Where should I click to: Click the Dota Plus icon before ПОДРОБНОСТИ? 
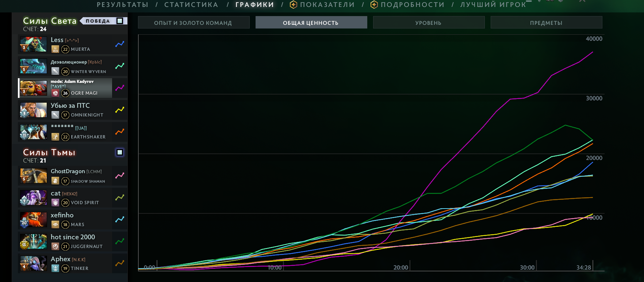point(374,5)
